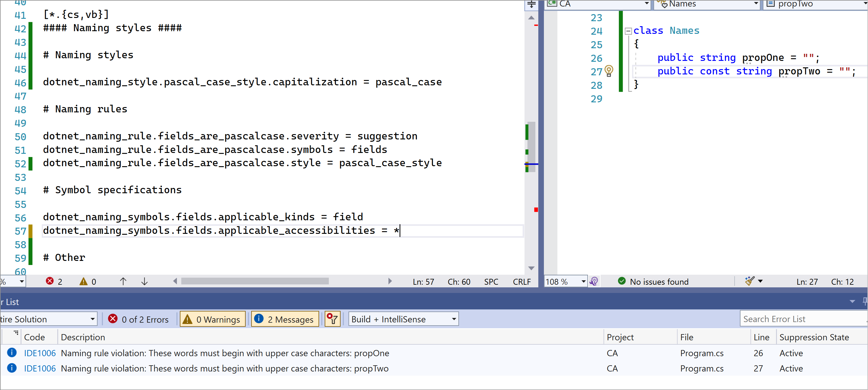Toggle the 2 Messages filter

tap(285, 319)
